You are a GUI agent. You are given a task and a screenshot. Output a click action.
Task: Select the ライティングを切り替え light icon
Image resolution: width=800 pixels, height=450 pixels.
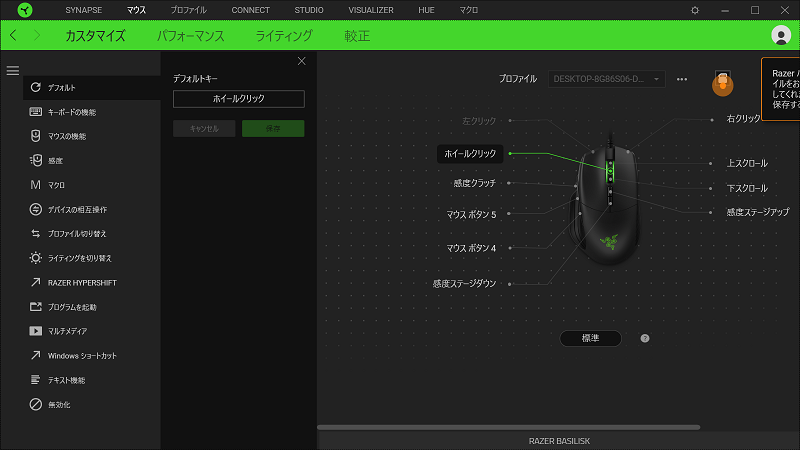pyautogui.click(x=35, y=258)
